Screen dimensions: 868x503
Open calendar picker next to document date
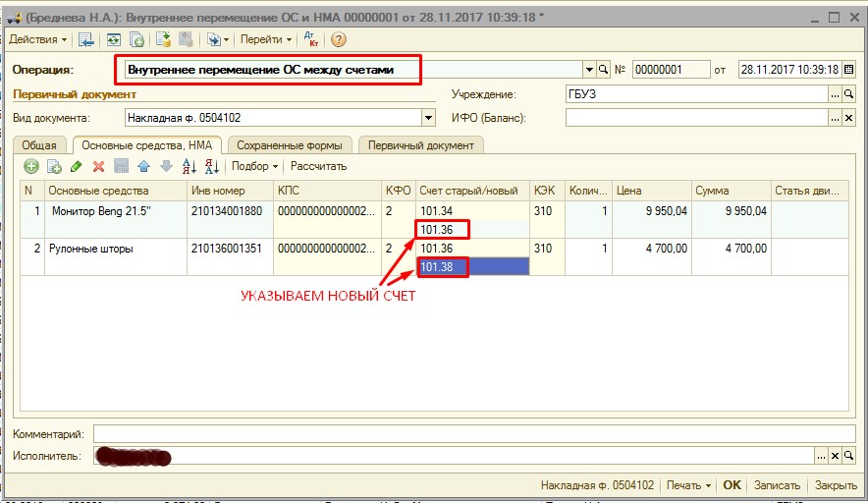click(x=848, y=70)
